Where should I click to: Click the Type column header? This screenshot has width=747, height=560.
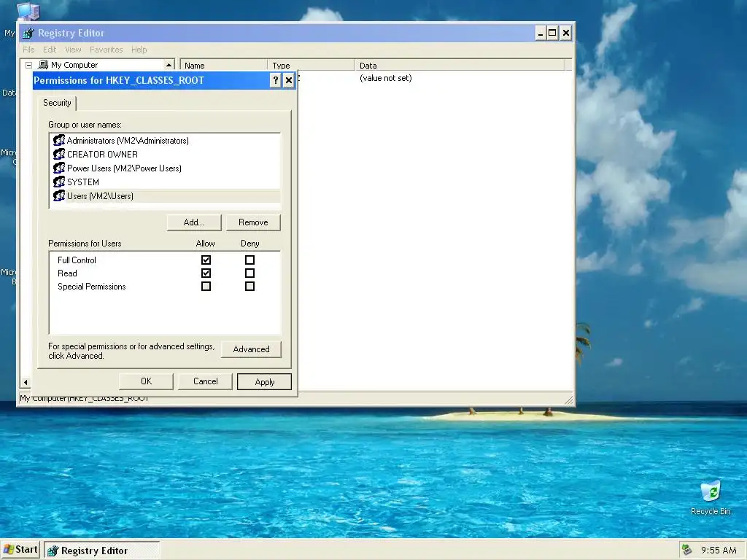(x=311, y=65)
